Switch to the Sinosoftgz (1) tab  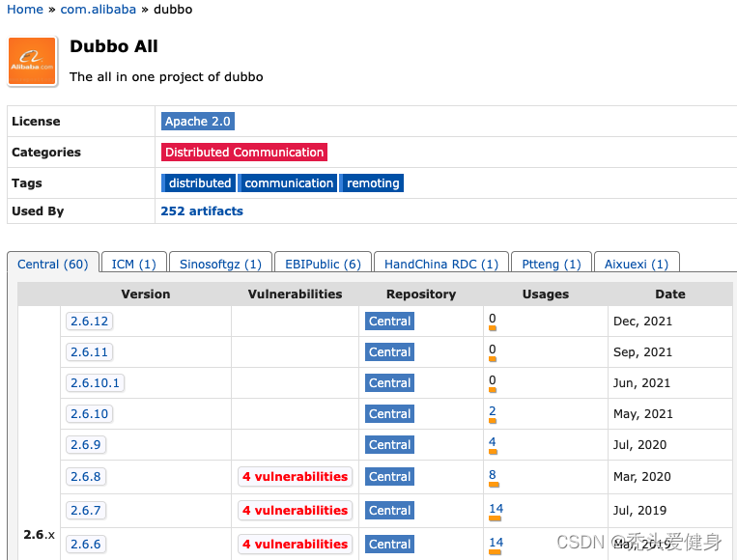pyautogui.click(x=220, y=265)
